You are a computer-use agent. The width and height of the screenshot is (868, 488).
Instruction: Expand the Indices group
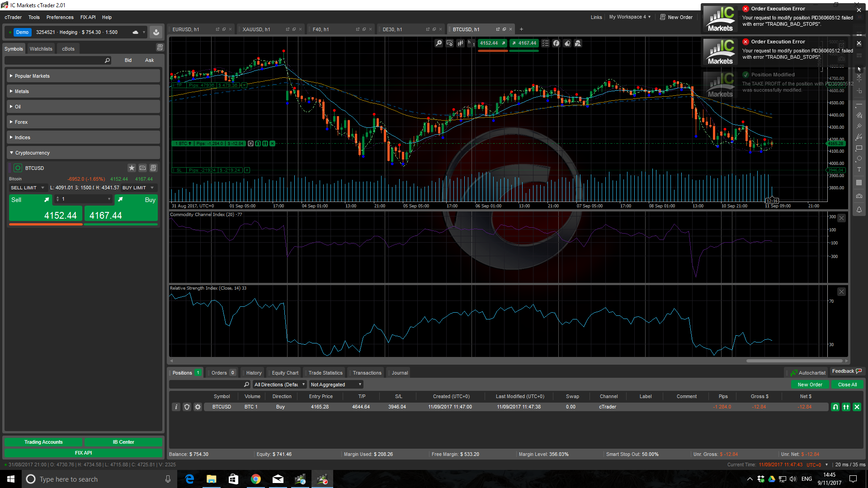(x=84, y=137)
